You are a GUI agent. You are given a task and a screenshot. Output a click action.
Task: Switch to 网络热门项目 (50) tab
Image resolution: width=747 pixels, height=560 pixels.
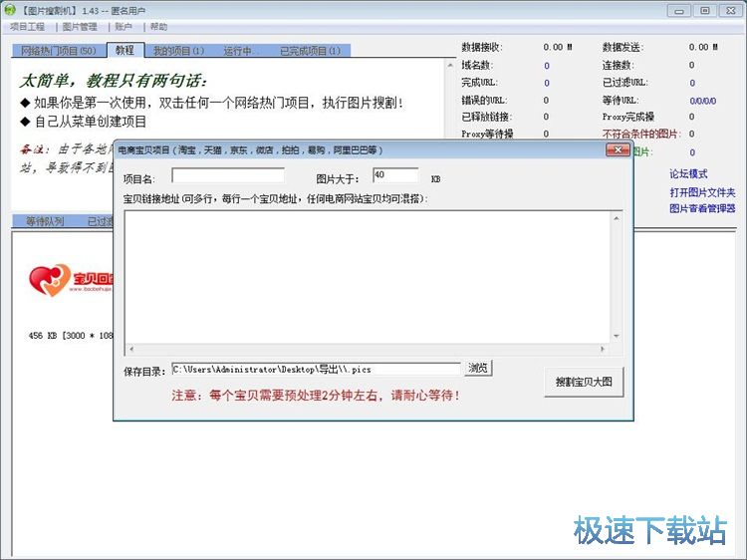point(58,51)
